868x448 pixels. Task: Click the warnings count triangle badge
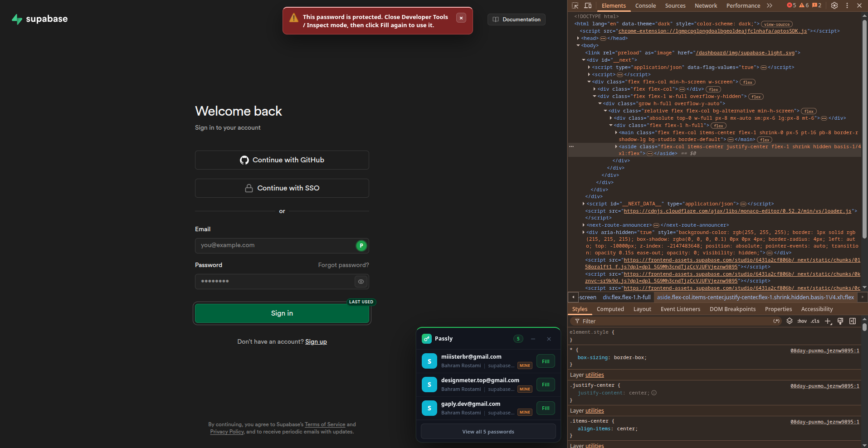pyautogui.click(x=804, y=5)
